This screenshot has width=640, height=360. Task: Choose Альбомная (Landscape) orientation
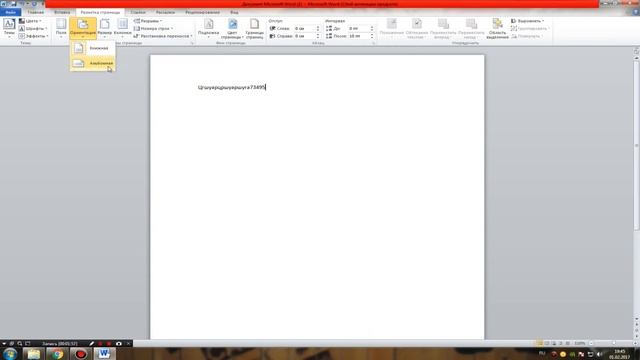93,63
